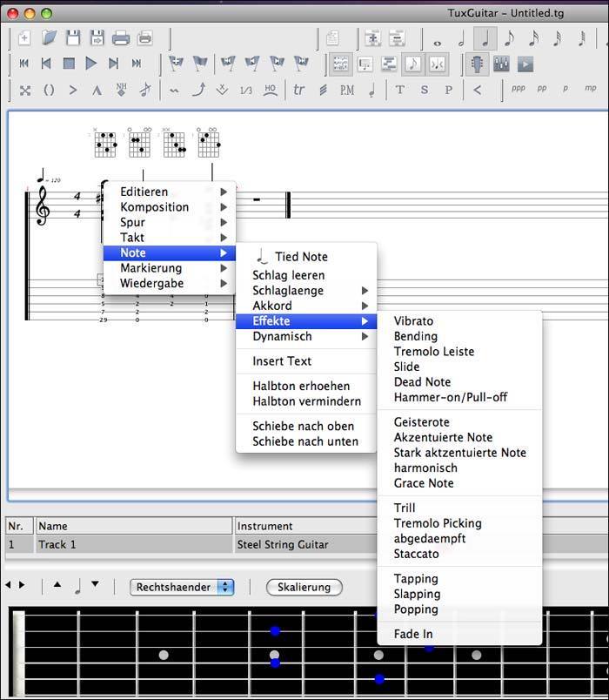
Task: Toggle the selected quarter note duration
Action: tap(485, 38)
